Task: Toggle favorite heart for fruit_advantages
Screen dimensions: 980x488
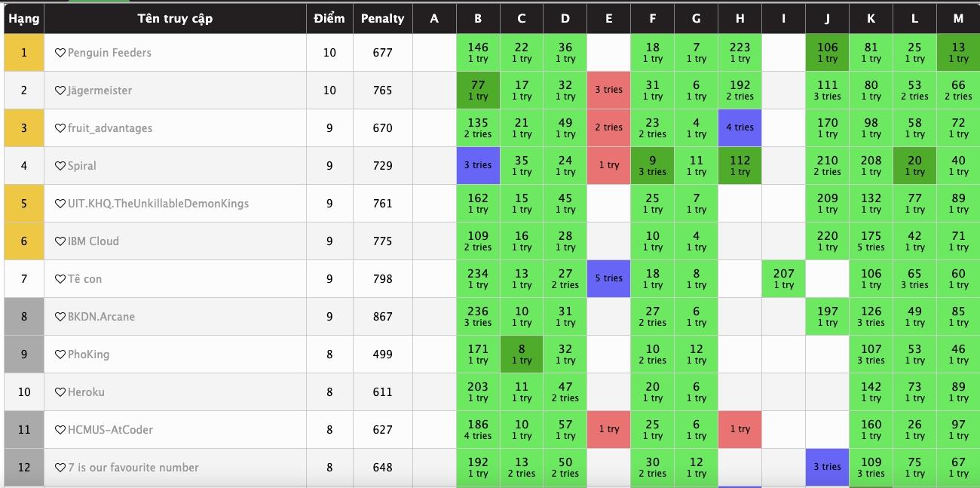Action: click(x=60, y=128)
